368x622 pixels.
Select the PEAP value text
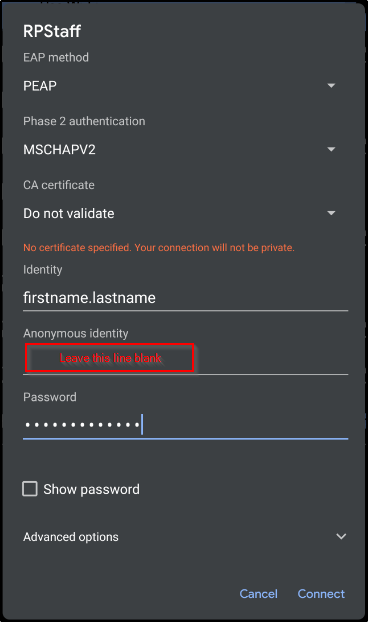pyautogui.click(x=40, y=86)
